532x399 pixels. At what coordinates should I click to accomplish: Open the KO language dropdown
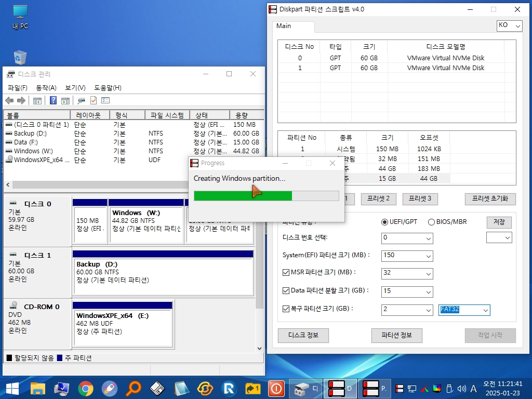click(509, 26)
